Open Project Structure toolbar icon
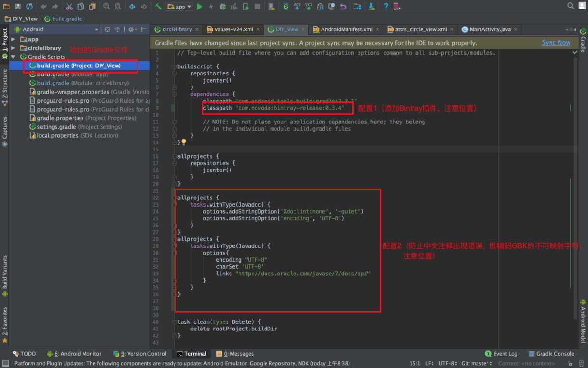This screenshot has height=368, width=588. coord(358,7)
